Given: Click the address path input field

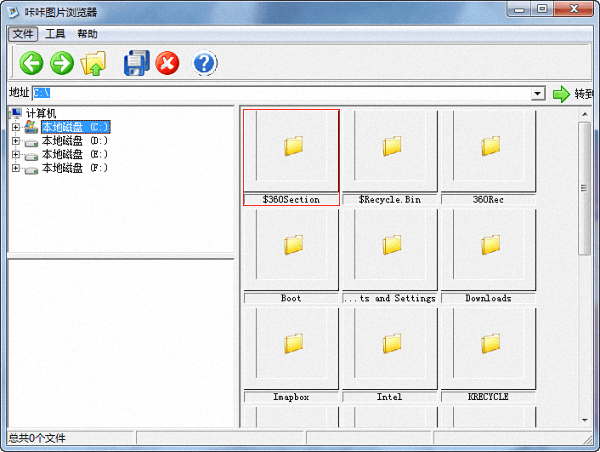Looking at the screenshot, I should (280, 94).
